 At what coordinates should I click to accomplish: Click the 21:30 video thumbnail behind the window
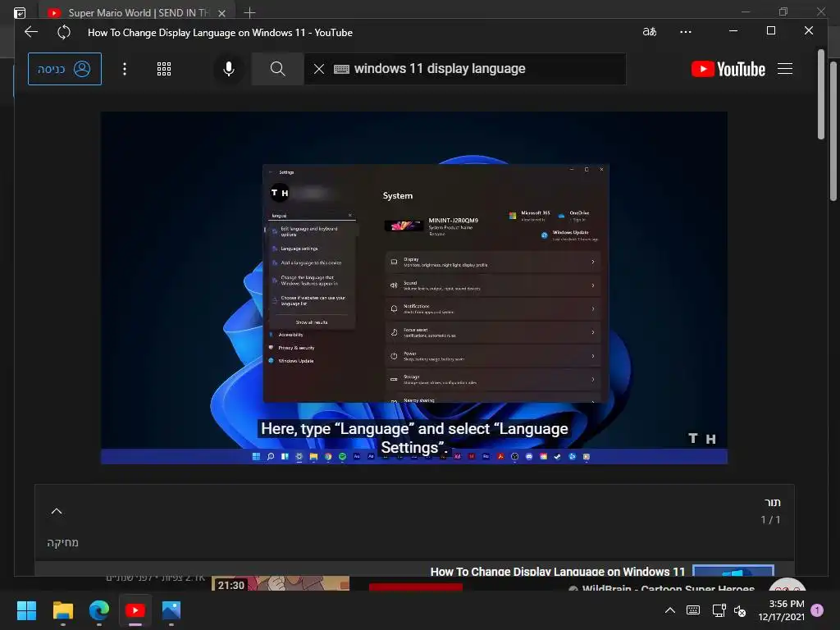281,583
